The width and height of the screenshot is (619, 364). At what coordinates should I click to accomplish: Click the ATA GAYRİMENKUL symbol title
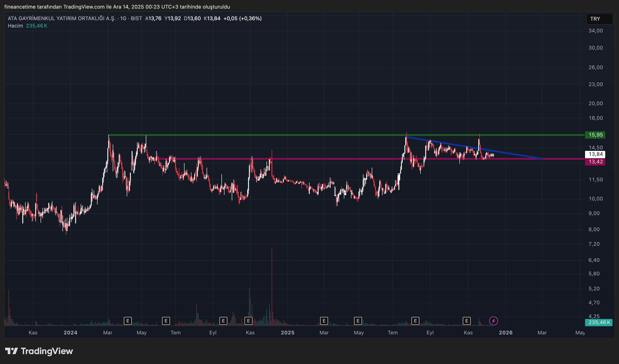coord(61,18)
